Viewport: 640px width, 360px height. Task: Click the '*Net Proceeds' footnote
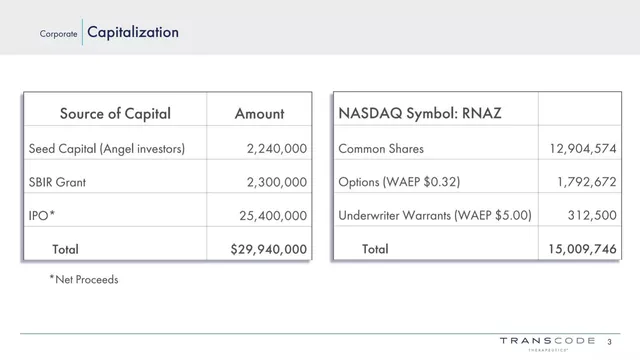click(84, 280)
